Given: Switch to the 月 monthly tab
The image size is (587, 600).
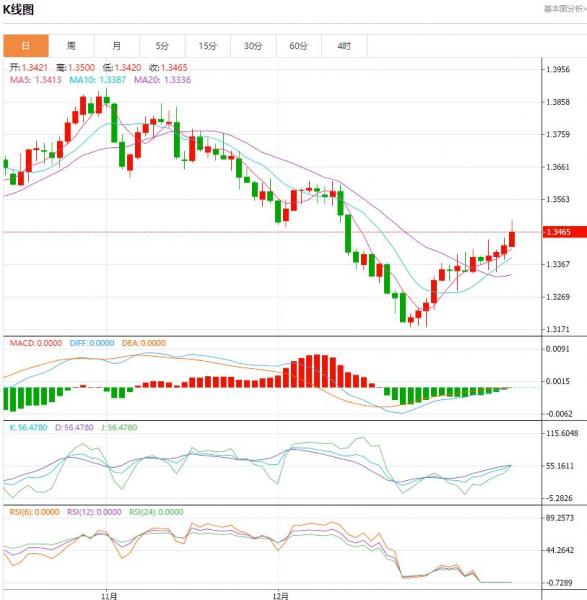Looking at the screenshot, I should click(117, 46).
